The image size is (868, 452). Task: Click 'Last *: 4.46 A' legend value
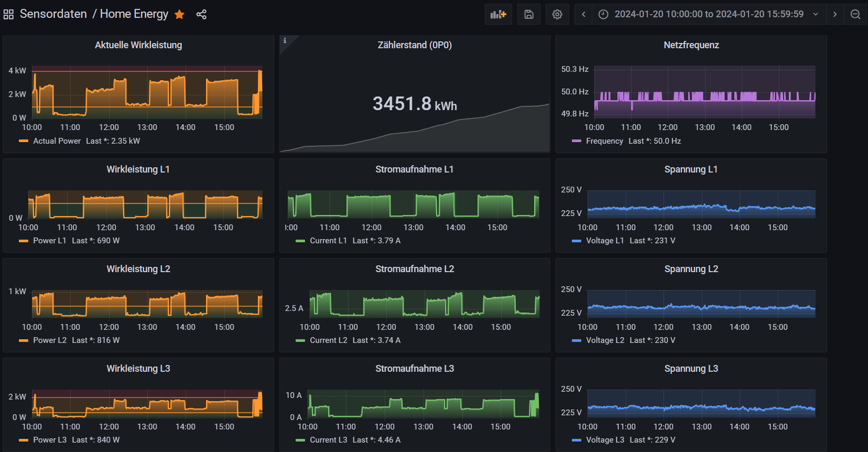376,440
